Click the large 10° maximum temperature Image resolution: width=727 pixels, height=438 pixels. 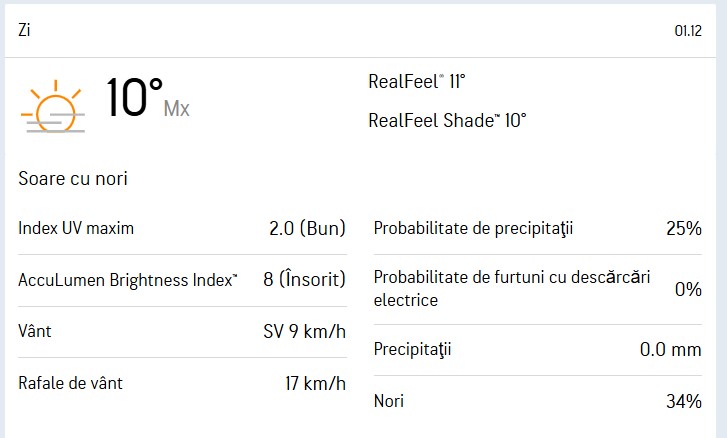134,99
